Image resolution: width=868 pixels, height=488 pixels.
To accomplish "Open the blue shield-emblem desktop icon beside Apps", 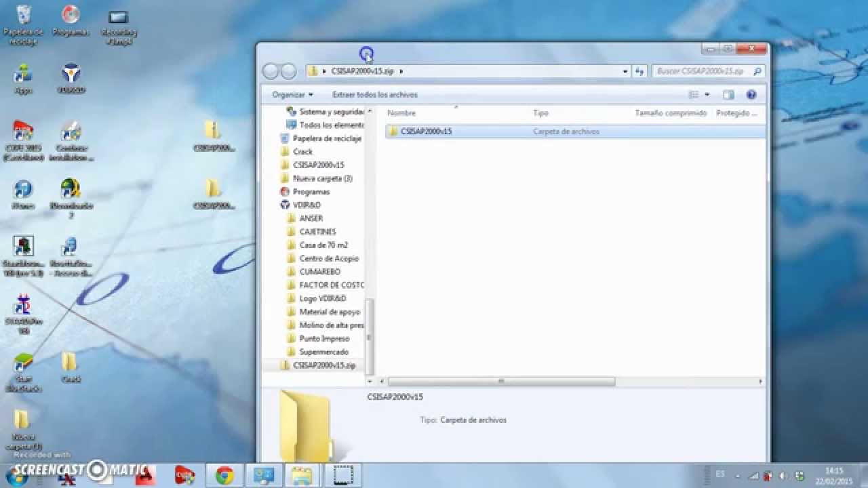I will pos(71,78).
